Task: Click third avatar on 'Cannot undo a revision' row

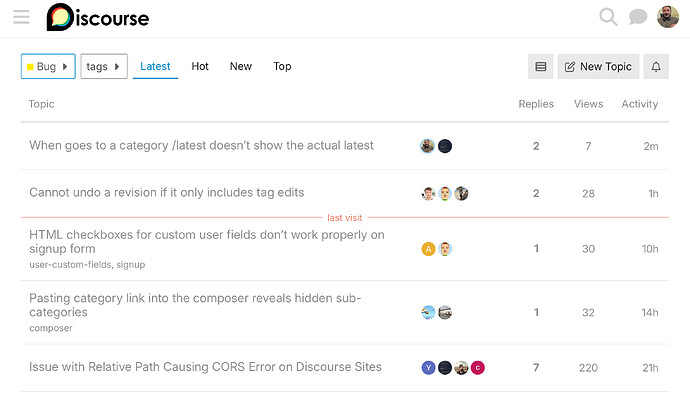Action: pyautogui.click(x=461, y=193)
